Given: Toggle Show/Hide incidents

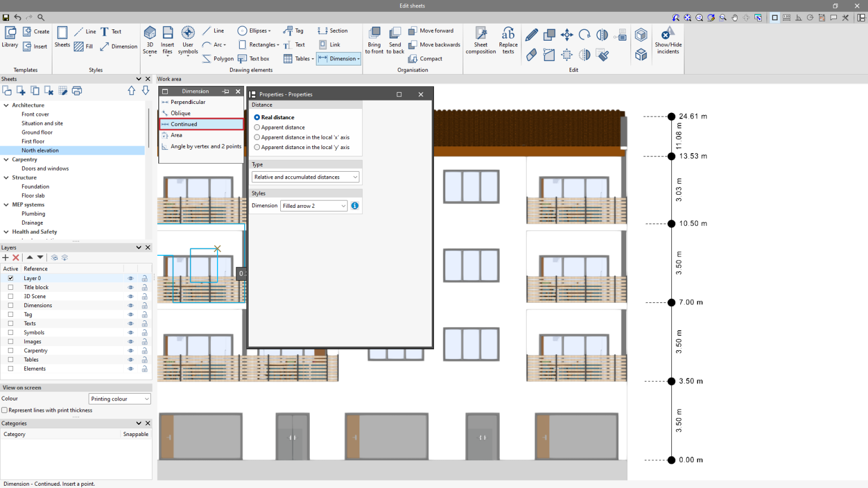Looking at the screenshot, I should click(668, 38).
